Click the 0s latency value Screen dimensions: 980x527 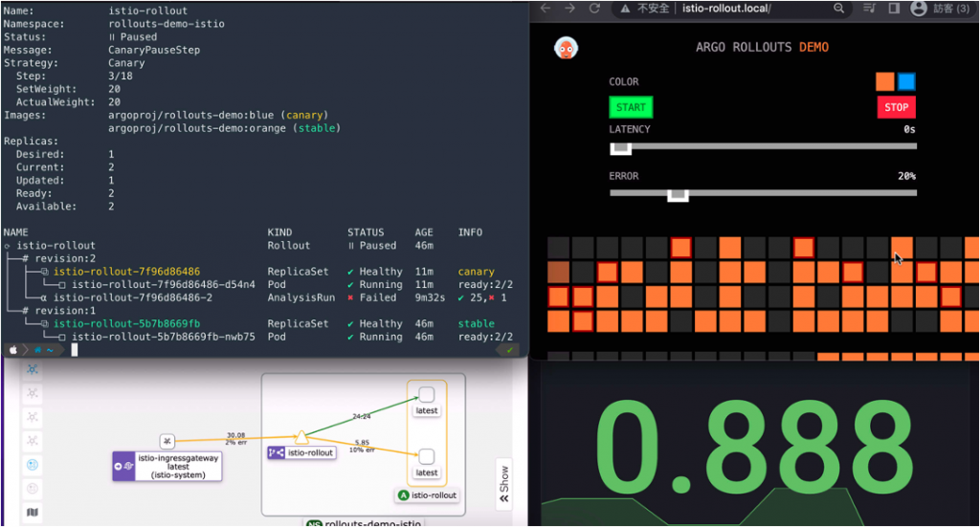point(909,129)
